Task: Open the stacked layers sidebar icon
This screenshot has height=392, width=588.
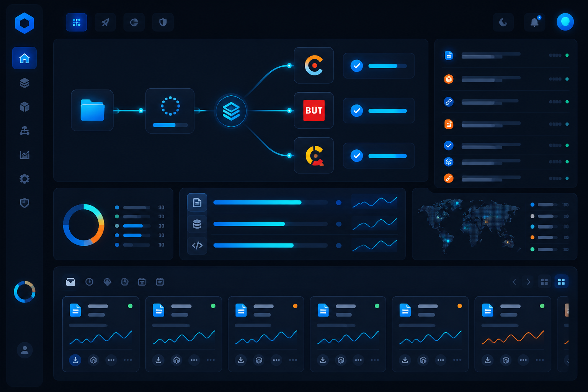Action: [24, 83]
